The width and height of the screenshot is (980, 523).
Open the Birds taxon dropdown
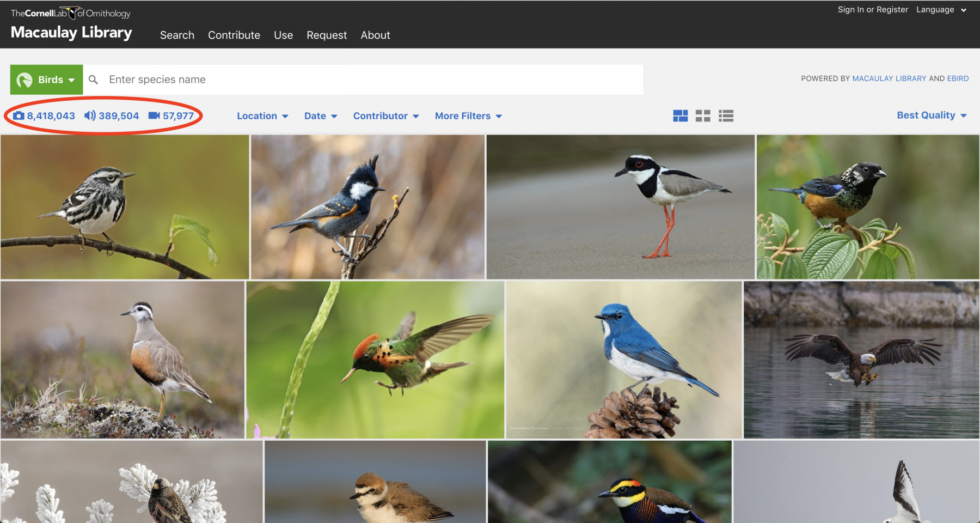[x=47, y=80]
